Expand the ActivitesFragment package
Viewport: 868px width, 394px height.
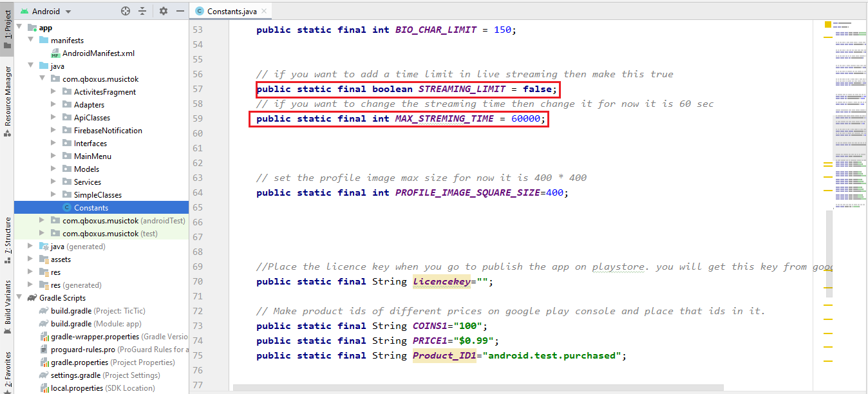(53, 92)
